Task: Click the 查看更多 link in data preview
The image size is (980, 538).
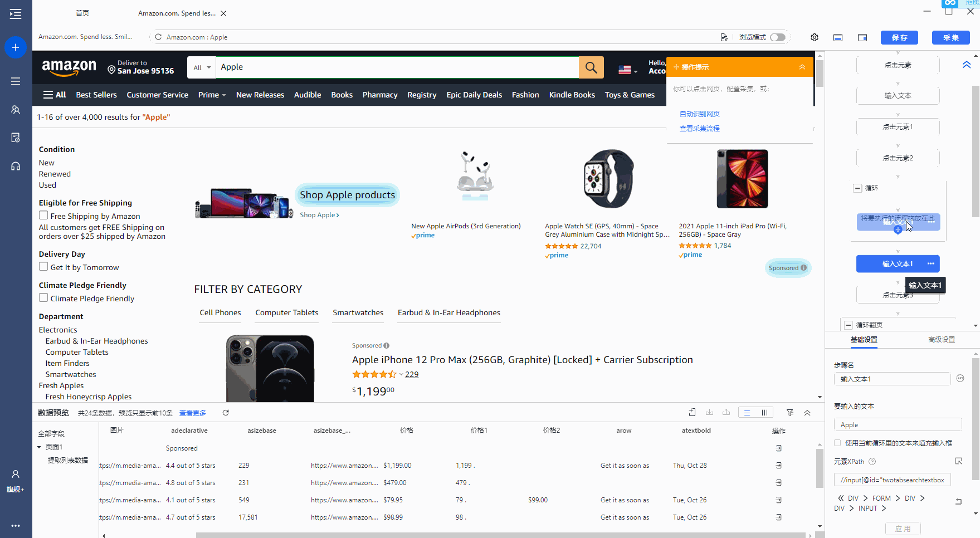Action: (x=193, y=413)
